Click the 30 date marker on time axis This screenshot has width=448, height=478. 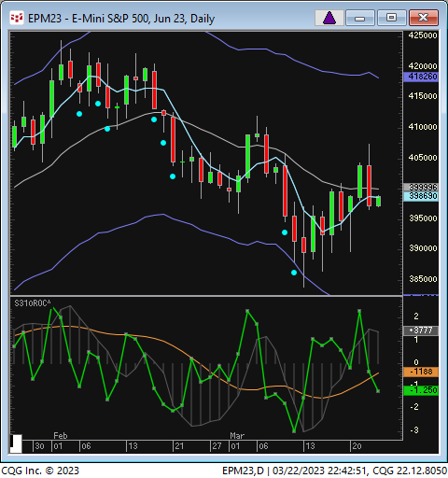click(39, 446)
